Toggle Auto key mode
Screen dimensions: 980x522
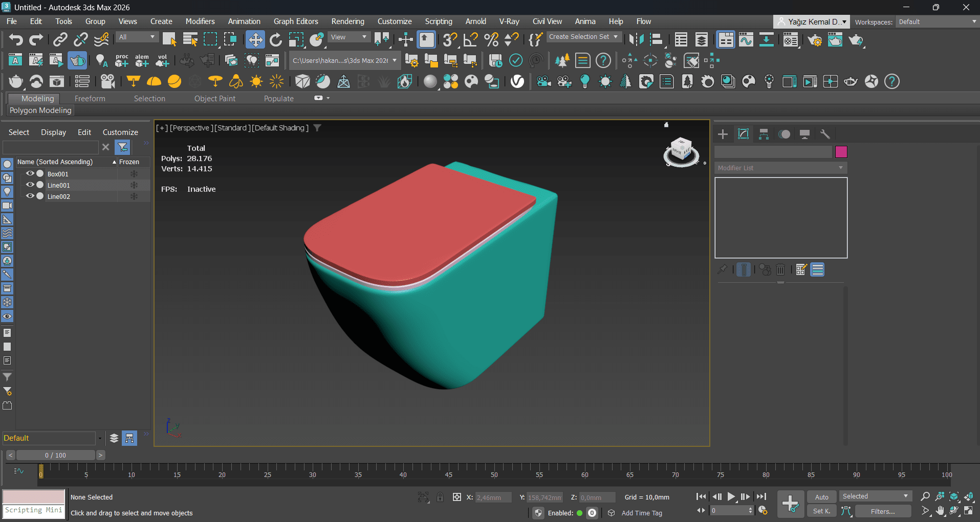point(821,497)
